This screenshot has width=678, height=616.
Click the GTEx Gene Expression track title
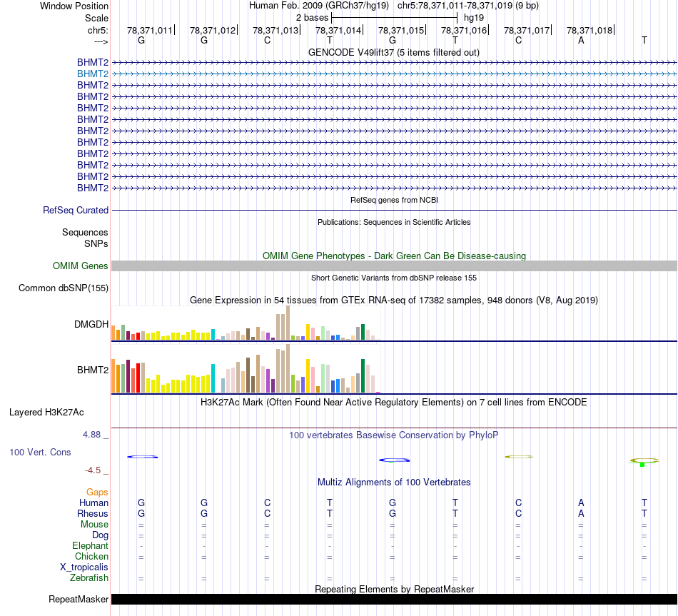click(x=394, y=301)
